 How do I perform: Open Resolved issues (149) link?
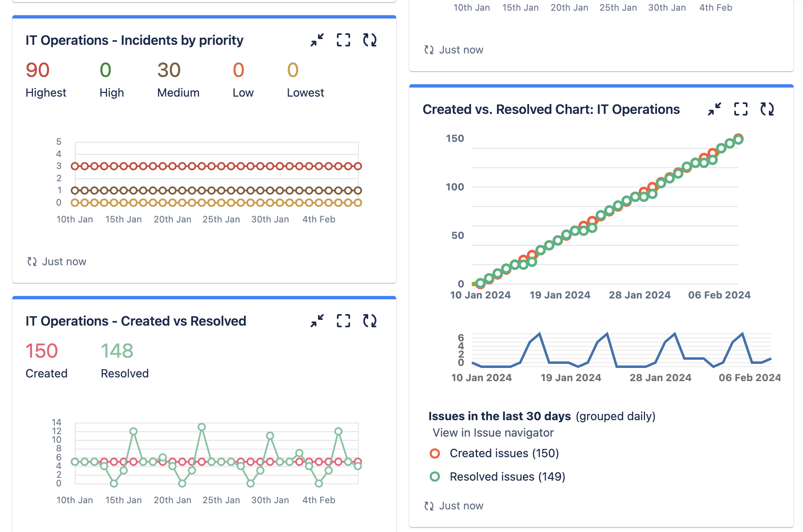(507, 476)
